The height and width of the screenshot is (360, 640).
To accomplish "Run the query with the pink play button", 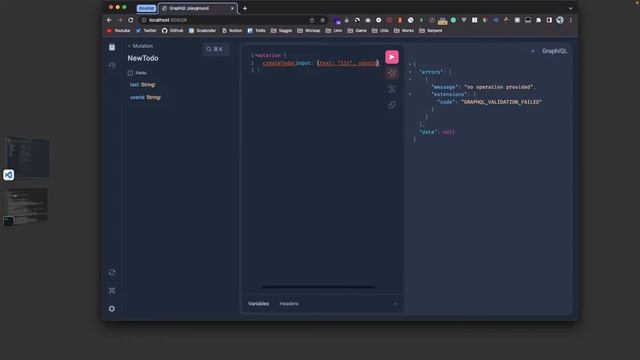I will 392,57.
